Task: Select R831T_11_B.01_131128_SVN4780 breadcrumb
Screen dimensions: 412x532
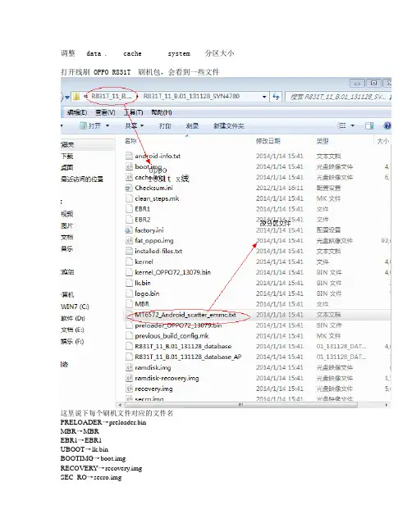Action: [191, 97]
